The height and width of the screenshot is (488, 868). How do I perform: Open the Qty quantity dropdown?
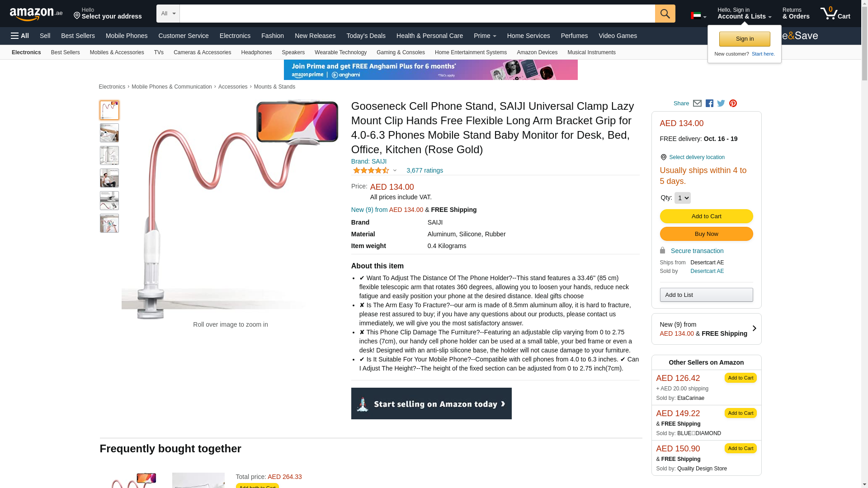tap(682, 198)
